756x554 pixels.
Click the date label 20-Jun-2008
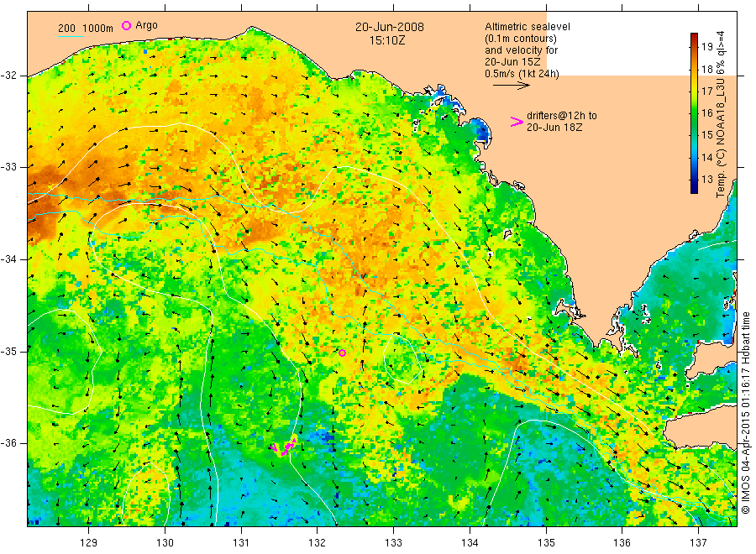pyautogui.click(x=390, y=27)
